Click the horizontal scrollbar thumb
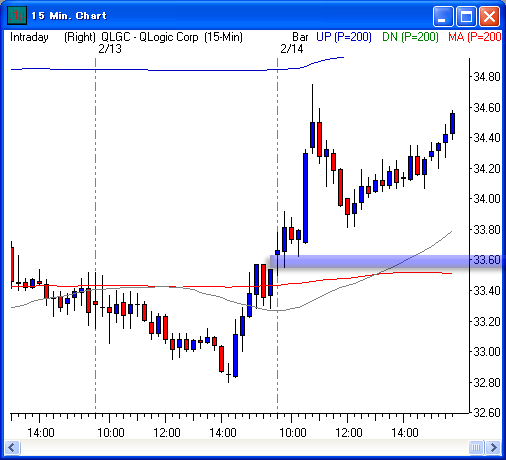The width and height of the screenshot is (506, 460). click(476, 447)
